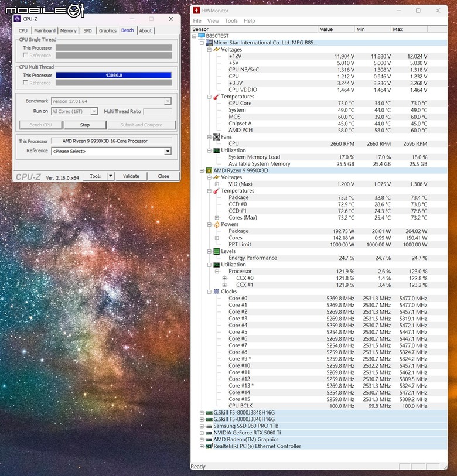The width and height of the screenshot is (457, 476).
Task: Click the B850TEST computer monitor icon
Action: point(202,36)
